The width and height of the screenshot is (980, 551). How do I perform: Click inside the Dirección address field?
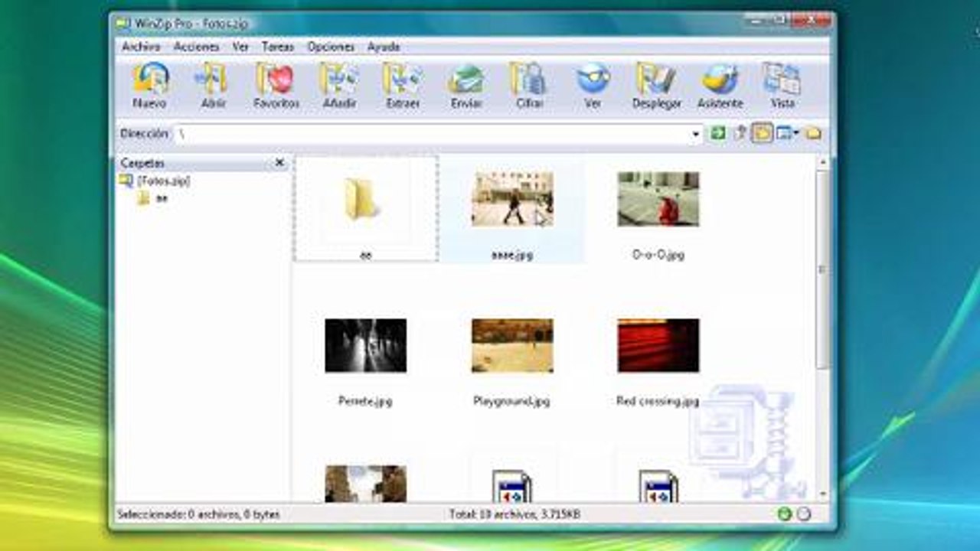(x=432, y=134)
